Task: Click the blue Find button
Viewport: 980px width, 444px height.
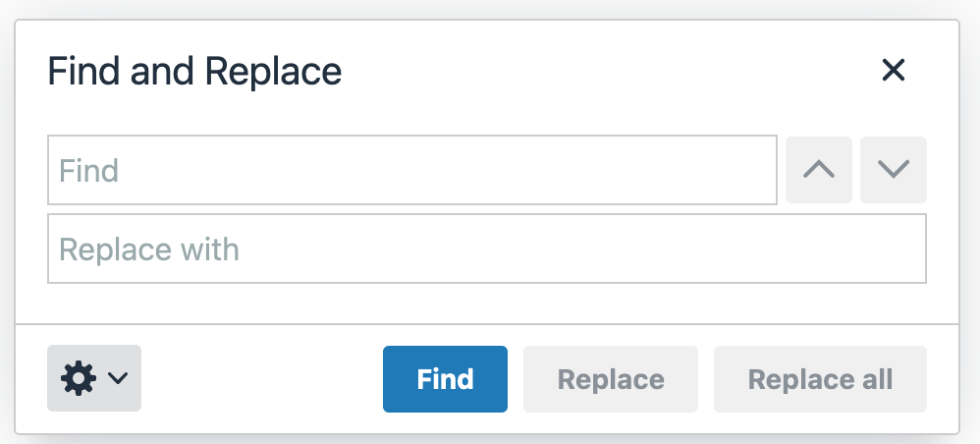Action: coord(445,379)
